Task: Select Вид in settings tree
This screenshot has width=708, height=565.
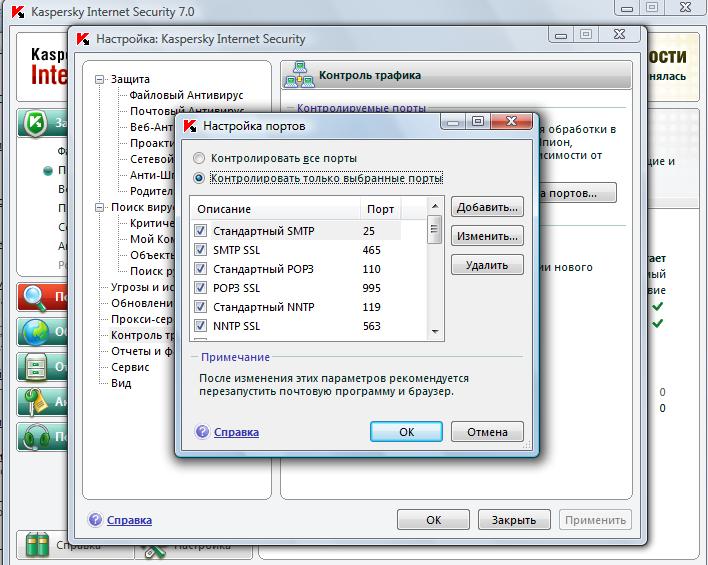Action: [121, 383]
